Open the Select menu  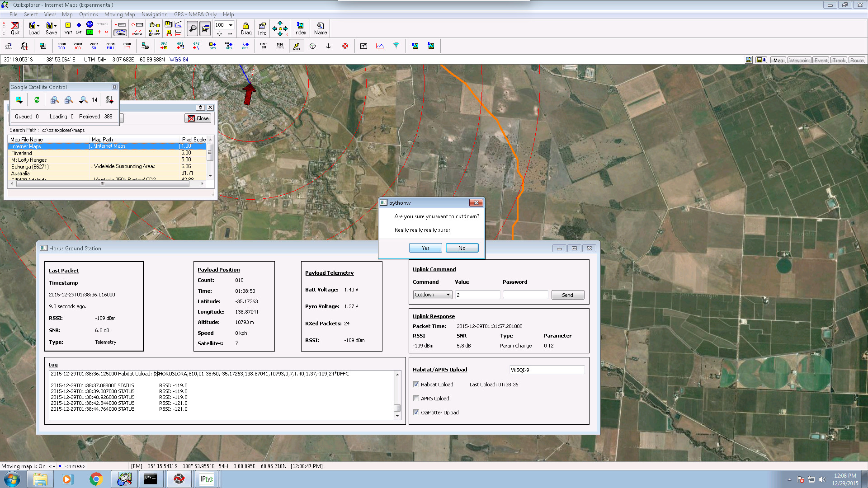(x=31, y=14)
